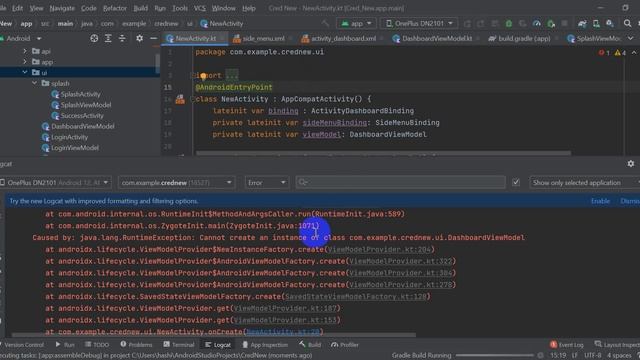This screenshot has width=640, height=360.
Task: Collapse the ui folder in project tree
Action: (x=25, y=73)
